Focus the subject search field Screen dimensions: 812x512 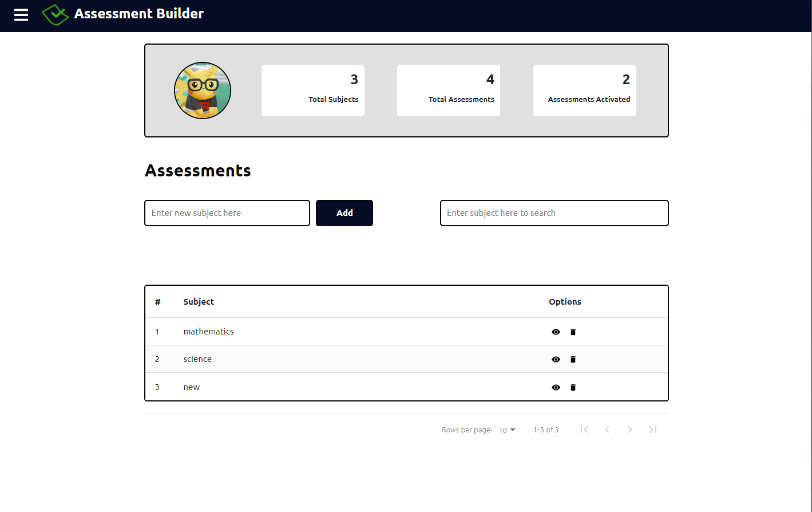click(554, 213)
